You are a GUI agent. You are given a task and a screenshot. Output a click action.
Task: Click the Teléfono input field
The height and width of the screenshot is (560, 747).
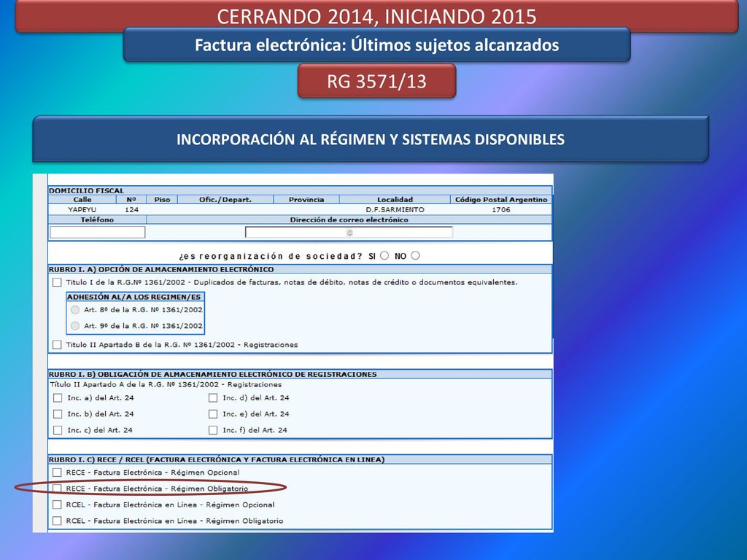point(97,232)
